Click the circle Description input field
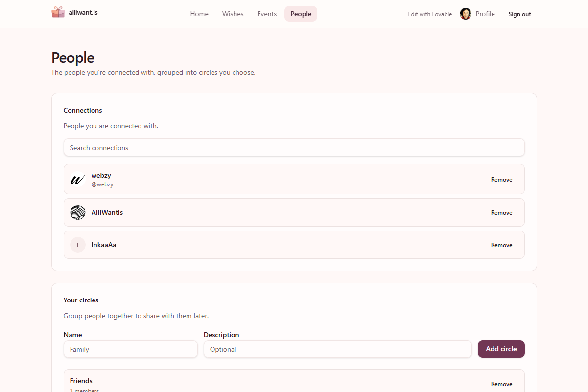The width and height of the screenshot is (588, 392). (338, 349)
